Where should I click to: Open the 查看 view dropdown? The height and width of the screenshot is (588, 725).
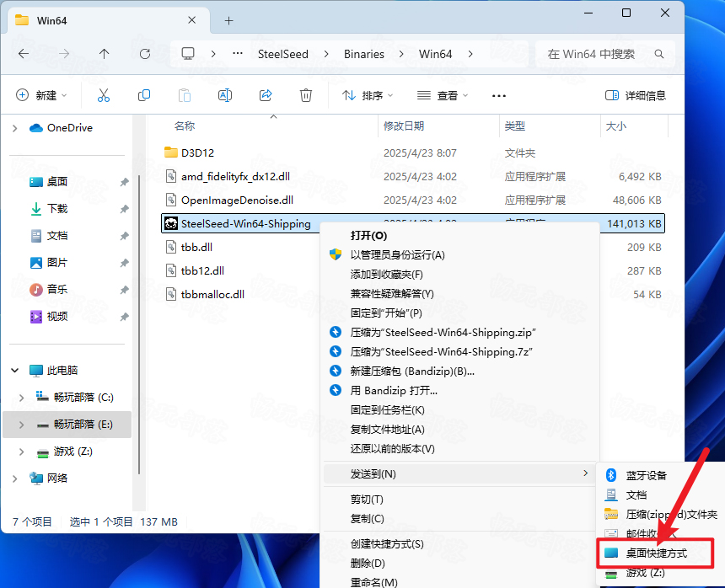pyautogui.click(x=443, y=96)
